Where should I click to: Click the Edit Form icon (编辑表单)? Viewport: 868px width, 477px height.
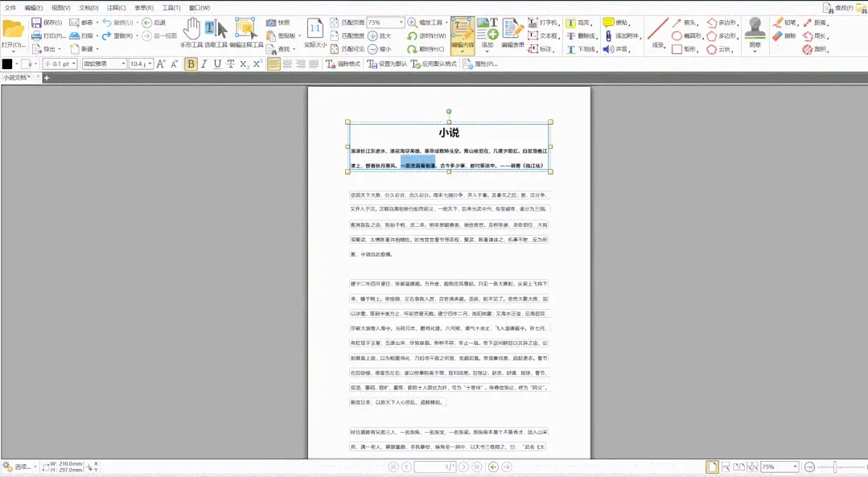point(512,28)
